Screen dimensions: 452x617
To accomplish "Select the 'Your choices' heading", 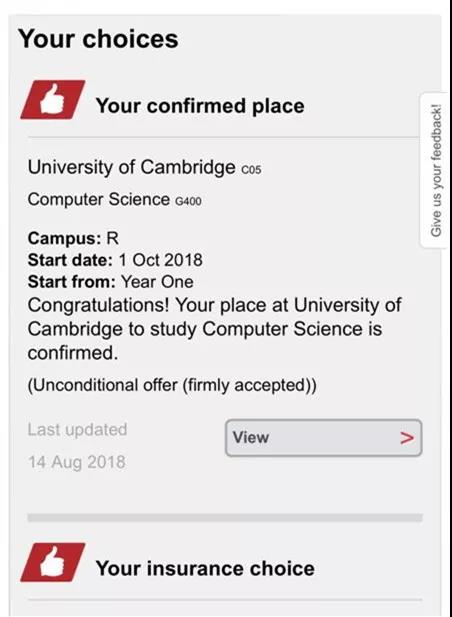I will click(x=98, y=39).
